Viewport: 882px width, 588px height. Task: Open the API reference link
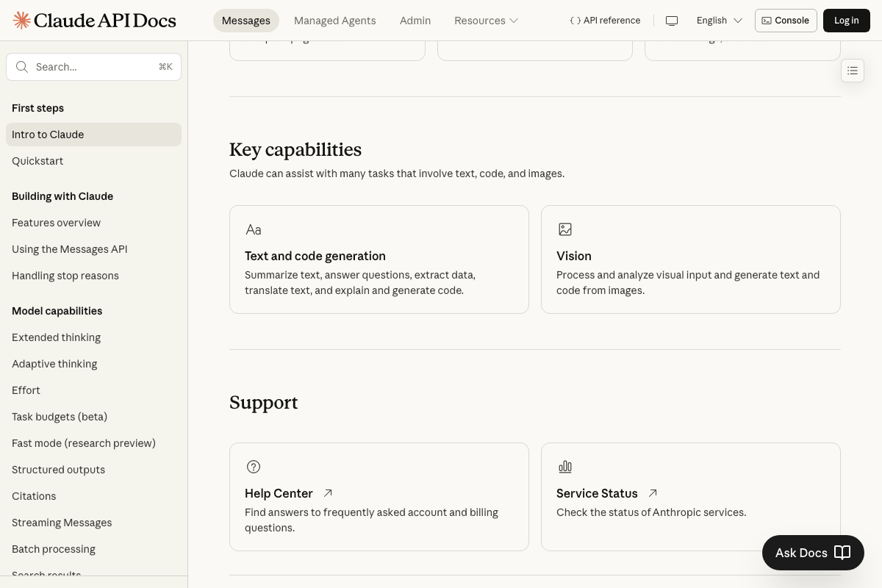(605, 21)
